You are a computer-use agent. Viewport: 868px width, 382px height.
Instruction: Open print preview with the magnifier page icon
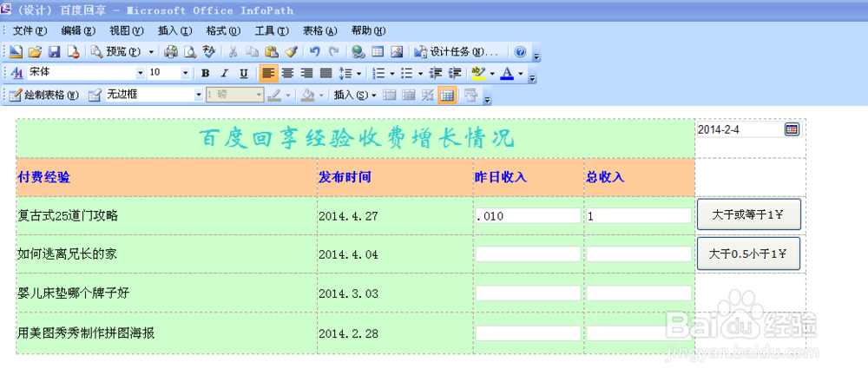[190, 52]
